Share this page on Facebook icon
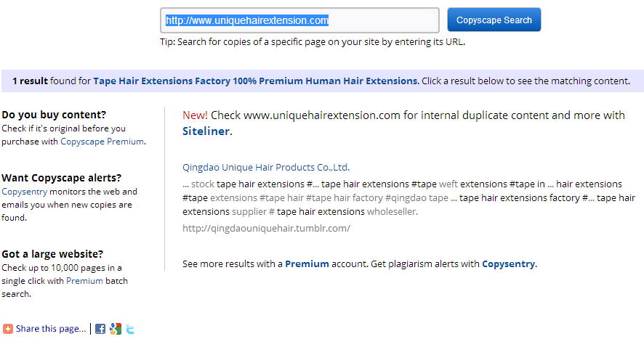644x339 pixels. coord(100,329)
